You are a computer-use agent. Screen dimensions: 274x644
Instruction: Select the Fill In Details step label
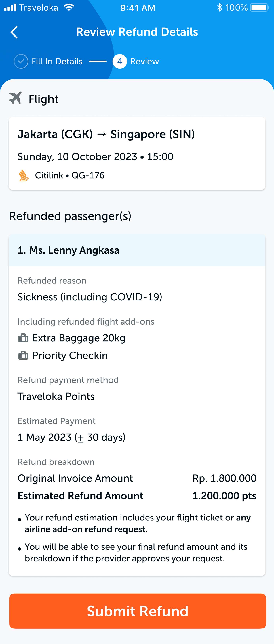(x=57, y=61)
